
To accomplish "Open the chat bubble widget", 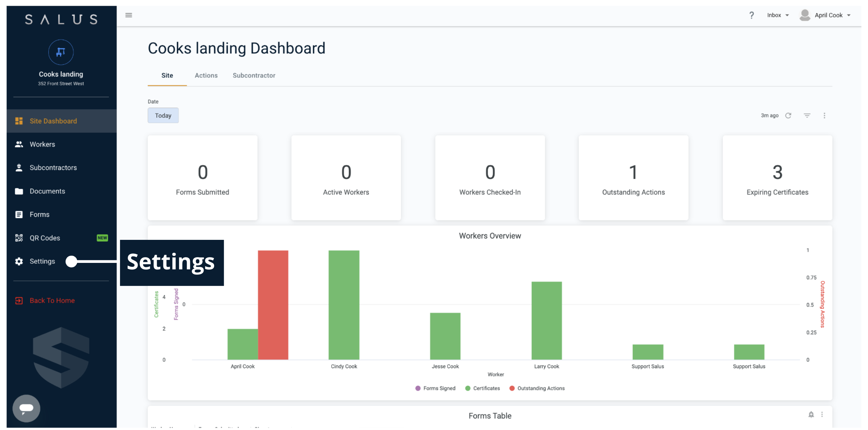I will click(x=26, y=408).
